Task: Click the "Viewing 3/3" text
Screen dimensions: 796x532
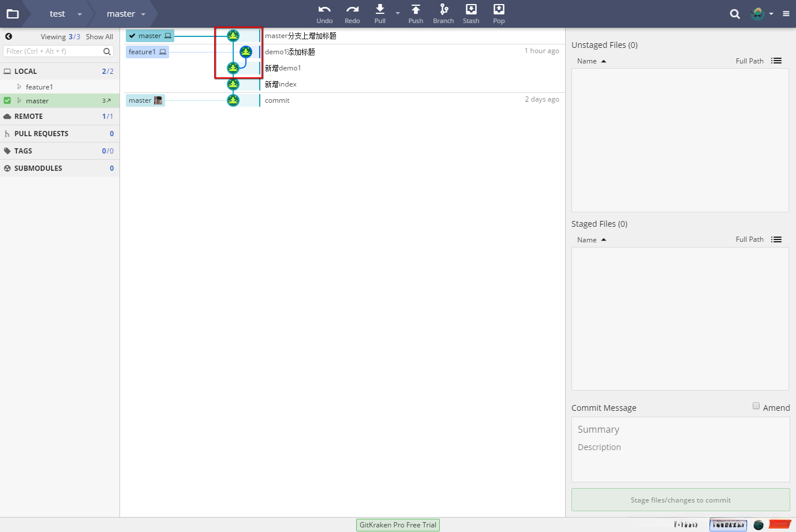Action: pos(61,37)
